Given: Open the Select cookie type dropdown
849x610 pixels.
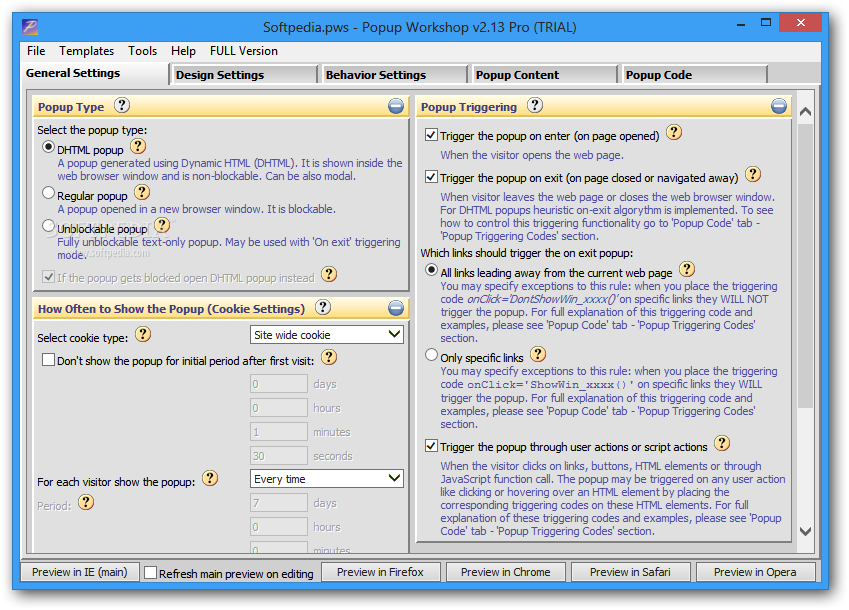Looking at the screenshot, I should [x=326, y=334].
